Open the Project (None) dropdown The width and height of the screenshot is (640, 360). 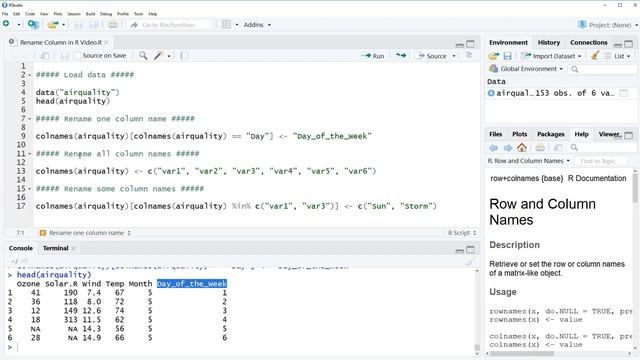click(608, 25)
